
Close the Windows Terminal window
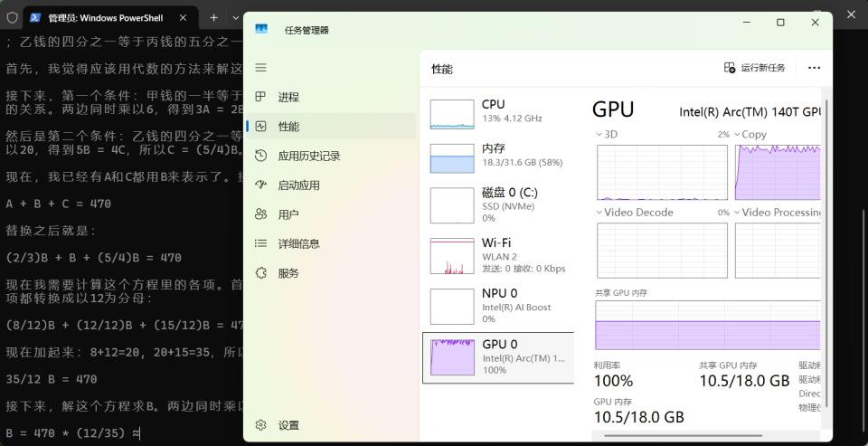(x=851, y=14)
